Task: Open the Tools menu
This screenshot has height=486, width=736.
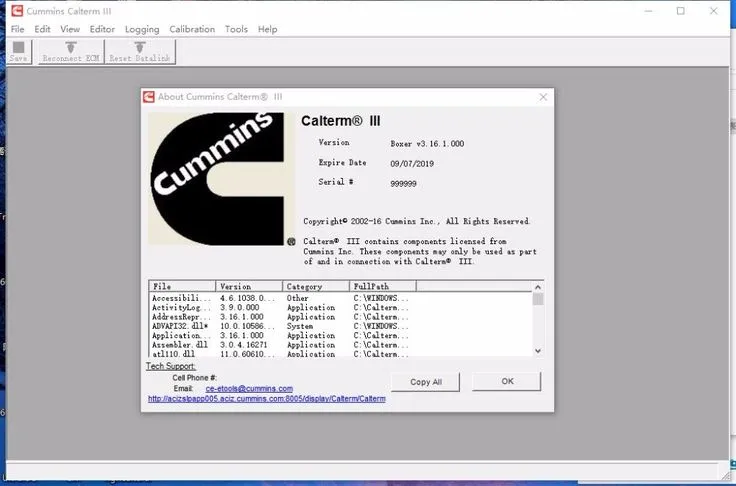Action: point(236,29)
